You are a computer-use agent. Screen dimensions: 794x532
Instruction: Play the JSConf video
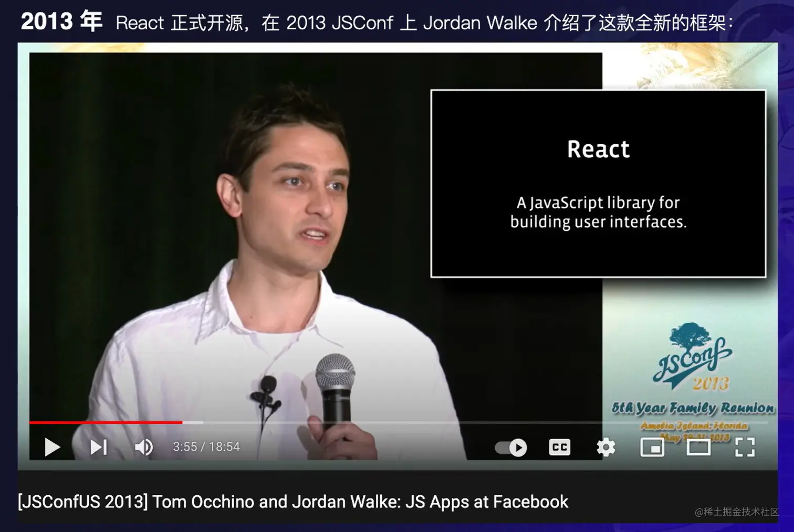[x=52, y=448]
